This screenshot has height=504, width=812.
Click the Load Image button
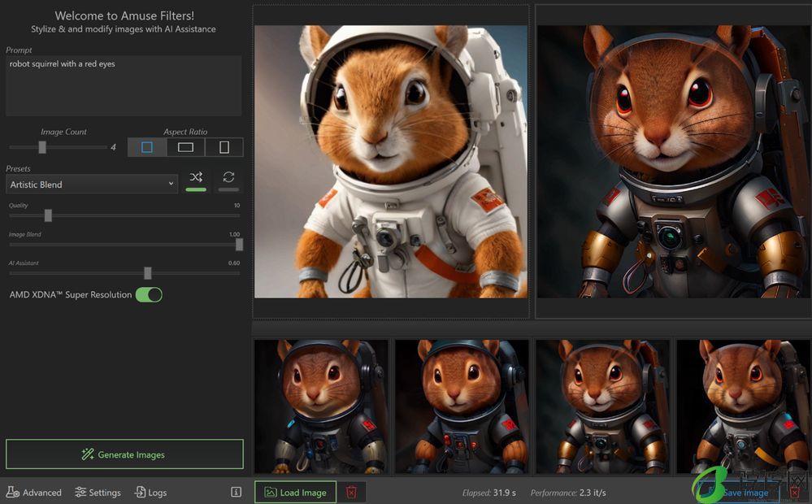[295, 492]
